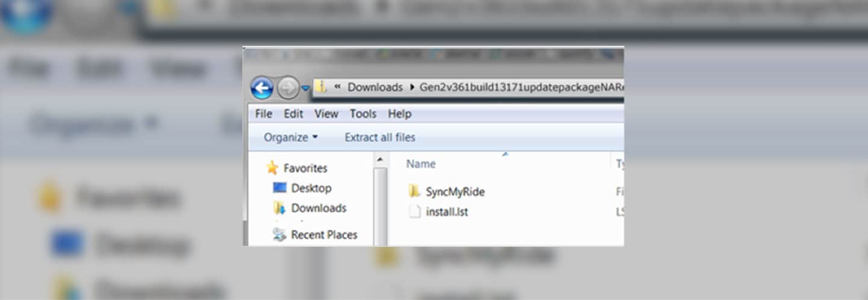Open the recent pages dropdown arrow

(306, 88)
